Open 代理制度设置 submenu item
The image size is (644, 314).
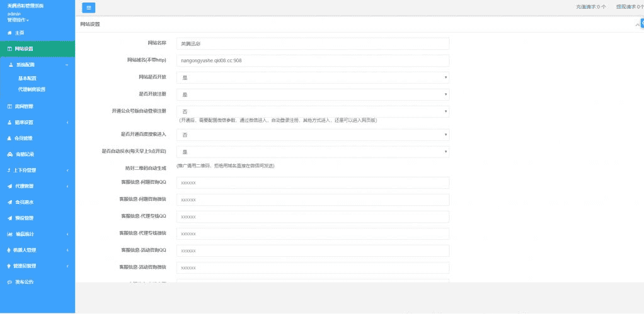click(x=32, y=89)
